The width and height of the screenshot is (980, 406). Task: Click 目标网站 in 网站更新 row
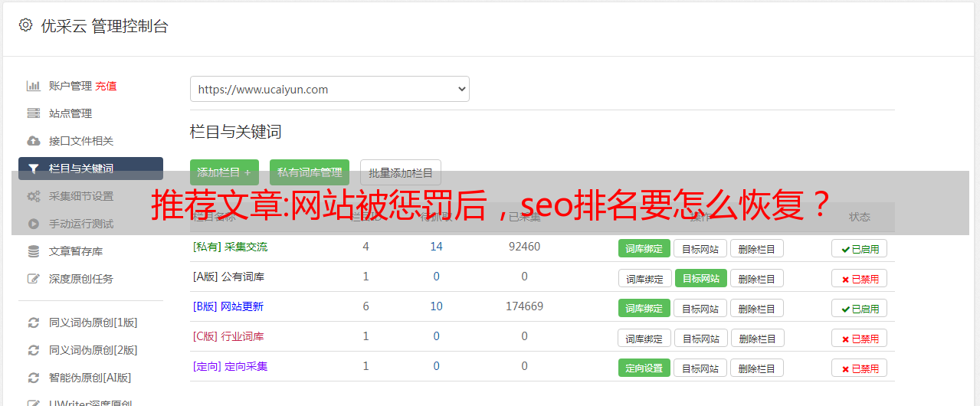click(x=700, y=308)
